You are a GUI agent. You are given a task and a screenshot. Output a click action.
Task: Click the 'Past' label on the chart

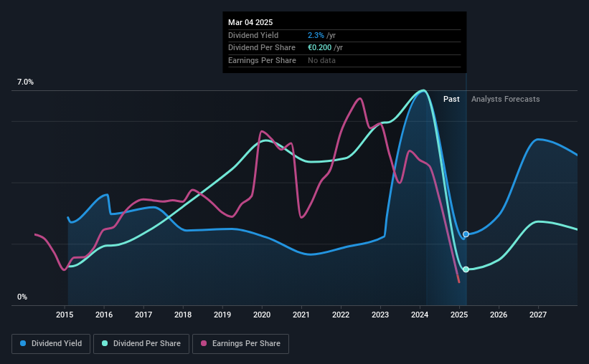point(451,99)
